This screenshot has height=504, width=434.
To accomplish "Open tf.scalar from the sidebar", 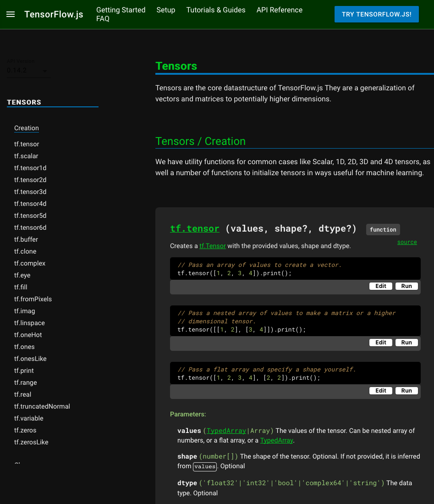I will coord(26,156).
